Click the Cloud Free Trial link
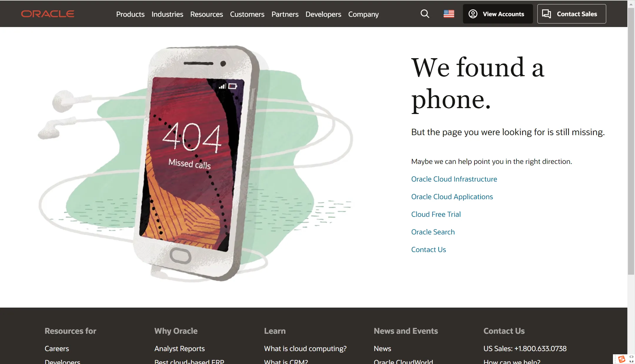 point(436,214)
